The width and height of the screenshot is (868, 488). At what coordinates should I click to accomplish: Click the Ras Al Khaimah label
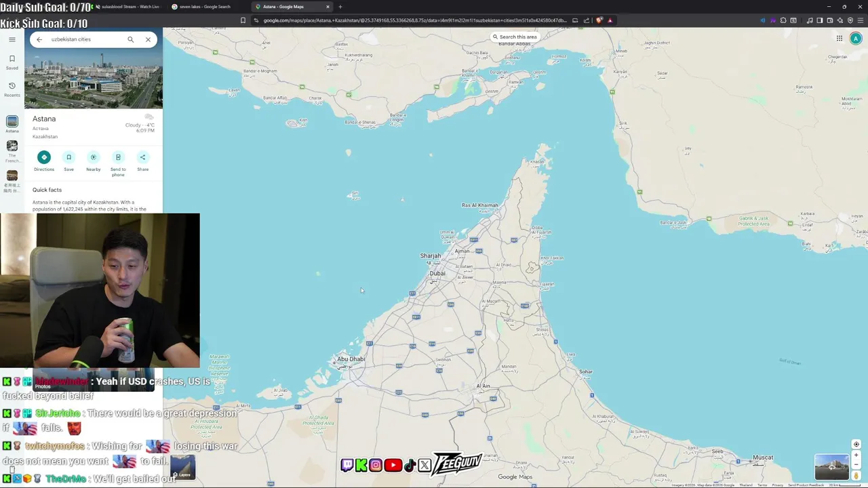click(x=480, y=205)
